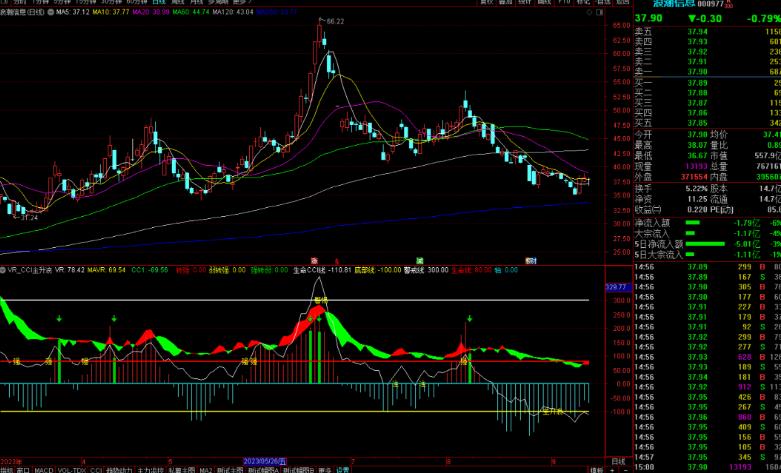The width and height of the screenshot is (781, 473).
Task: Open the 多周期 multi-period tab
Action: pos(218,2)
